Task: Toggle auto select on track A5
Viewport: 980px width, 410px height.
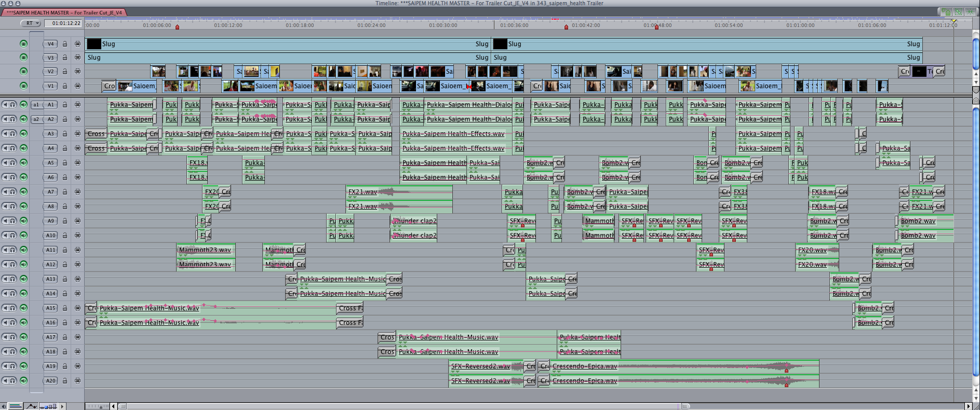Action: pyautogui.click(x=77, y=163)
